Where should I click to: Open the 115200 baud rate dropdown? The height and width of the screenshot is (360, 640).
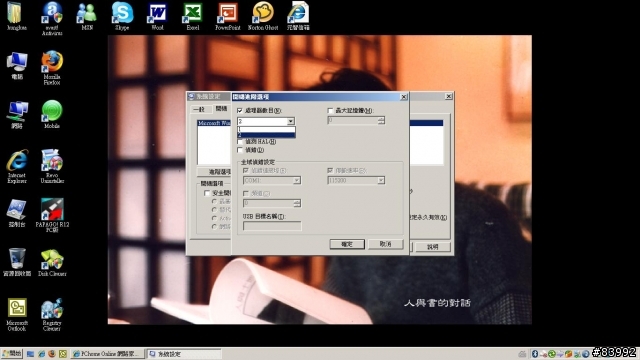[x=381, y=180]
